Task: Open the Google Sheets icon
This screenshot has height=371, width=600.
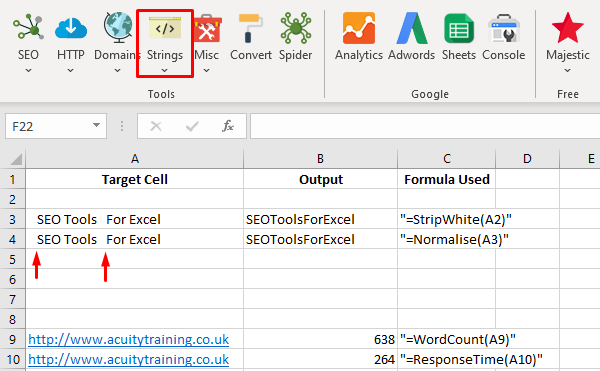Action: (x=459, y=28)
